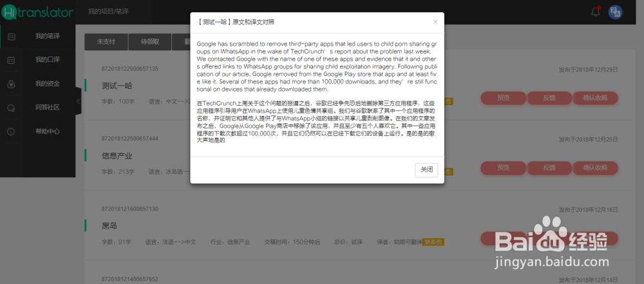644x284 pixels.
Task: Click the 我的口译 sidebar icon
Action: point(12,60)
